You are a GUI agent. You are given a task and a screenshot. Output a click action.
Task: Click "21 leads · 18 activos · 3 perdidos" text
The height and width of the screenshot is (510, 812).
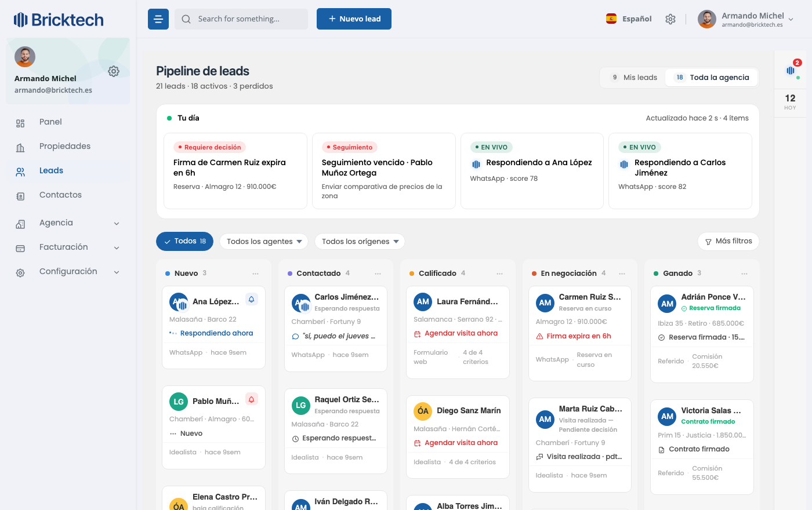pyautogui.click(x=215, y=86)
